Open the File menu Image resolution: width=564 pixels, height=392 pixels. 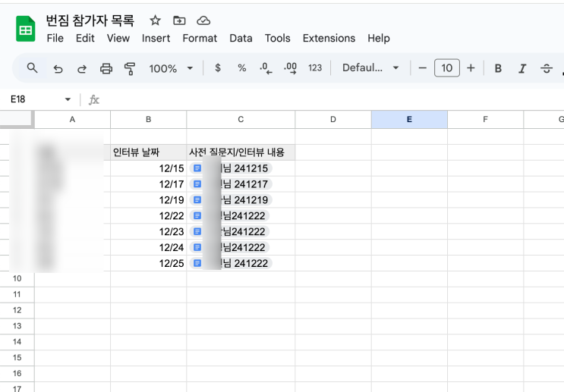55,38
